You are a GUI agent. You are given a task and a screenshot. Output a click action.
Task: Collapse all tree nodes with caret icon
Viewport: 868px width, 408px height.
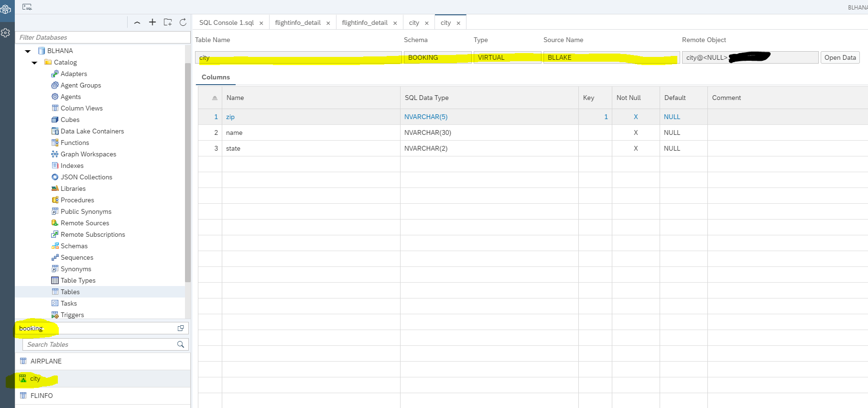137,22
